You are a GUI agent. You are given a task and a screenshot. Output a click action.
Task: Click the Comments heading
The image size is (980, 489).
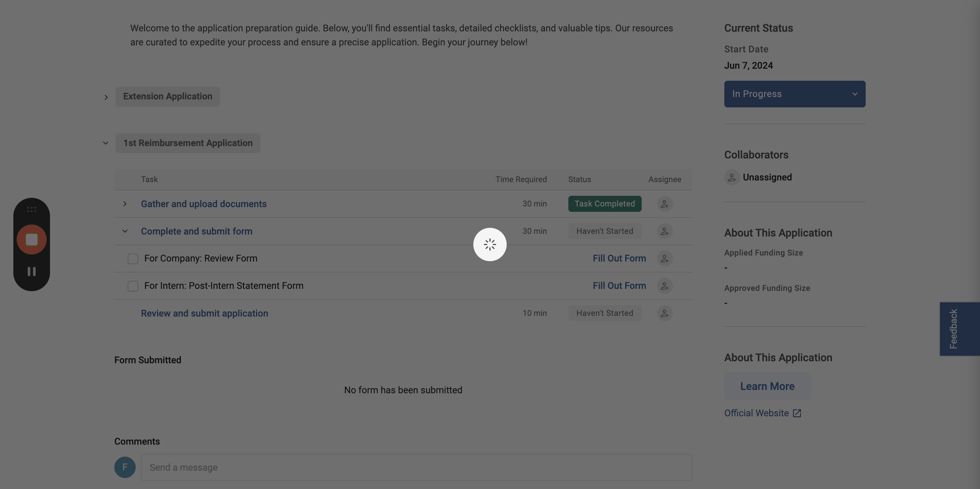137,441
